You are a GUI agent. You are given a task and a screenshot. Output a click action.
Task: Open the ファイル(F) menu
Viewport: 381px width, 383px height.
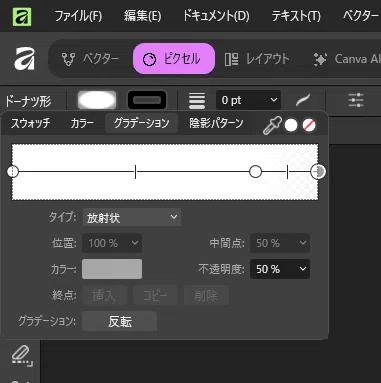[x=78, y=16]
